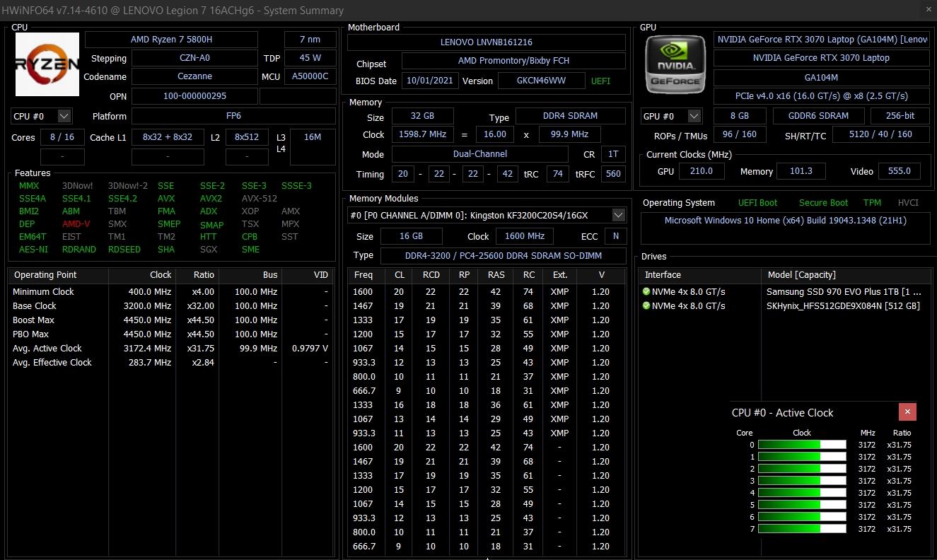This screenshot has height=560, width=937.
Task: Click the Model [Capacity] column header
Action: (846, 275)
